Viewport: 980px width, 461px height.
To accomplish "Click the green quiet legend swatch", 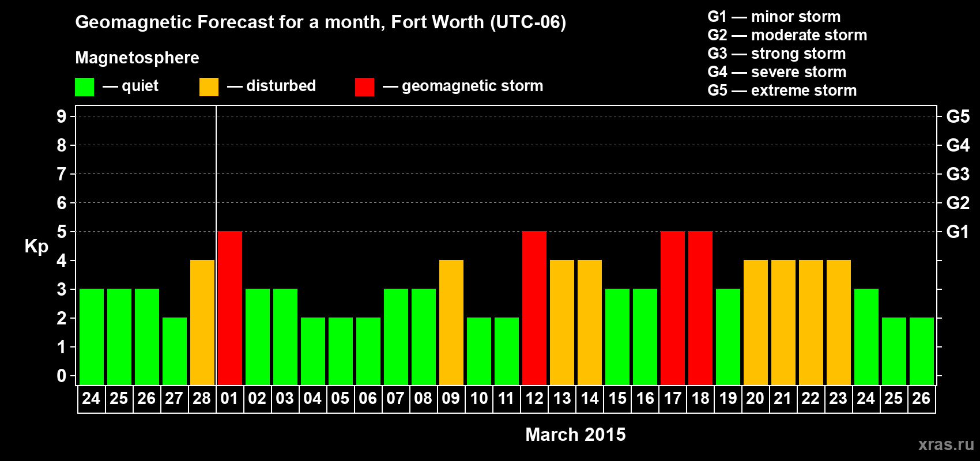I will pos(85,87).
